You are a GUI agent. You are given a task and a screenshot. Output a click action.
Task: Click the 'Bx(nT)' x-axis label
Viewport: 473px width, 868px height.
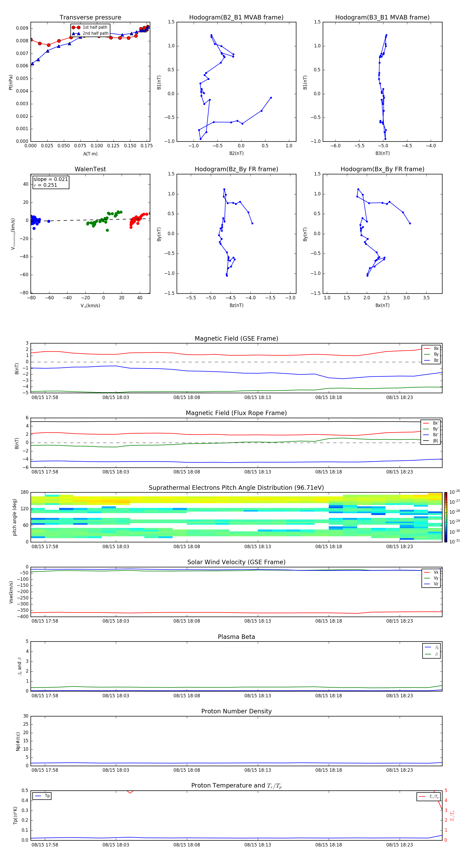click(382, 306)
